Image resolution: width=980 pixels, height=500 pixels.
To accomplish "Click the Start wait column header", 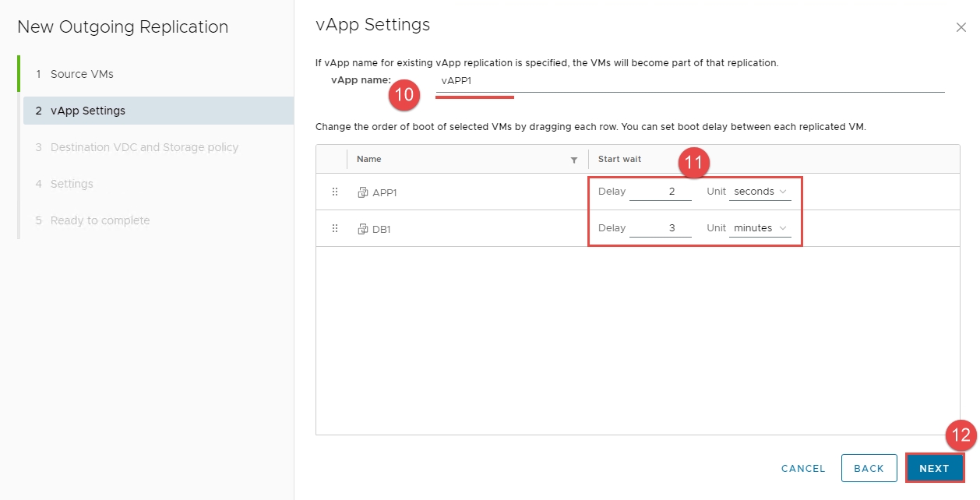I will [620, 160].
